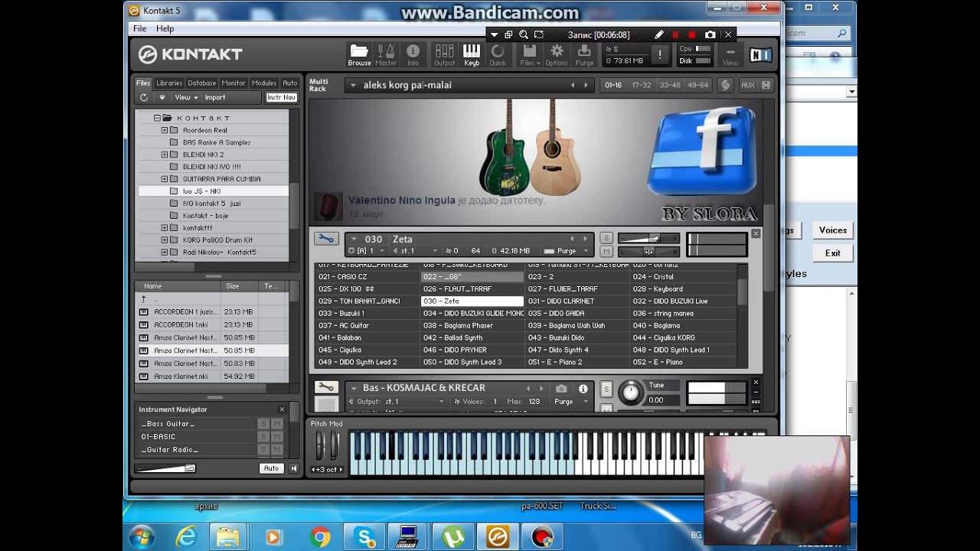Screen dimensions: 980x551
Task: Open the Output mixer section
Action: click(x=444, y=54)
